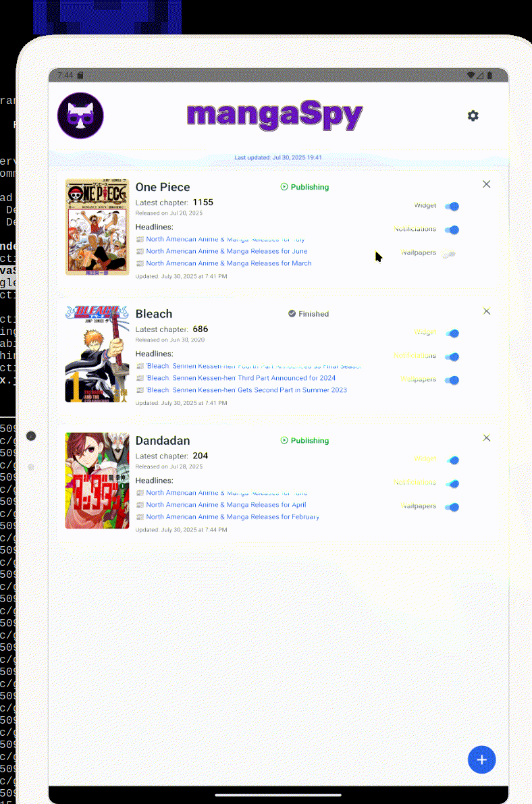Disable One Piece Notifications switch
The width and height of the screenshot is (532, 804).
pyautogui.click(x=452, y=230)
